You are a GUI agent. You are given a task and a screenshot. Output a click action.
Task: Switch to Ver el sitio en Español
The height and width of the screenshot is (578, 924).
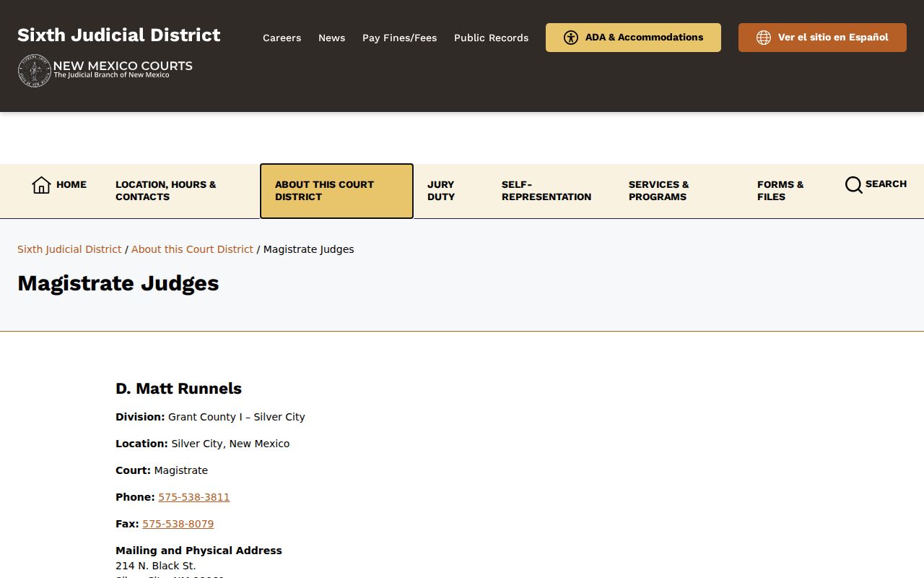click(822, 38)
